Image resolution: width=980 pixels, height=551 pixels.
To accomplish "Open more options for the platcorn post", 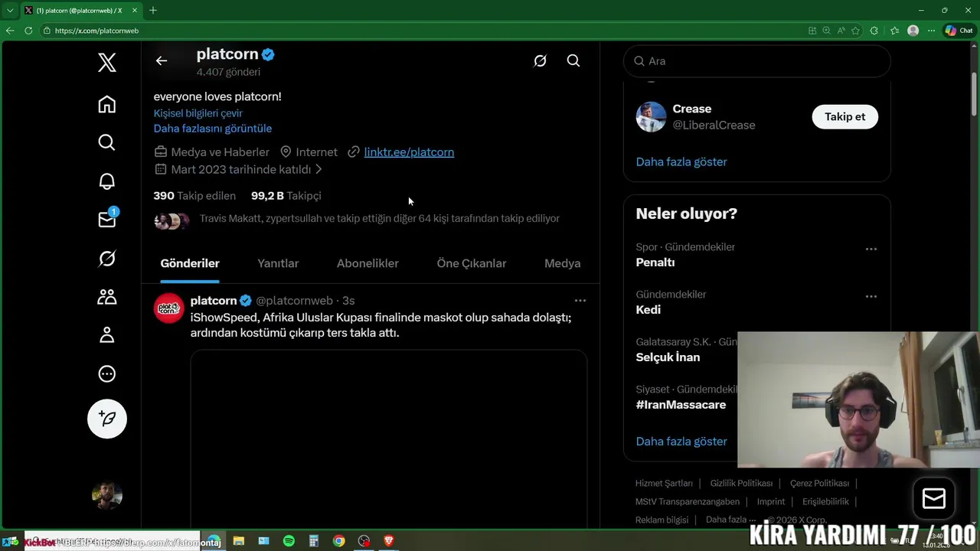I will click(x=580, y=301).
